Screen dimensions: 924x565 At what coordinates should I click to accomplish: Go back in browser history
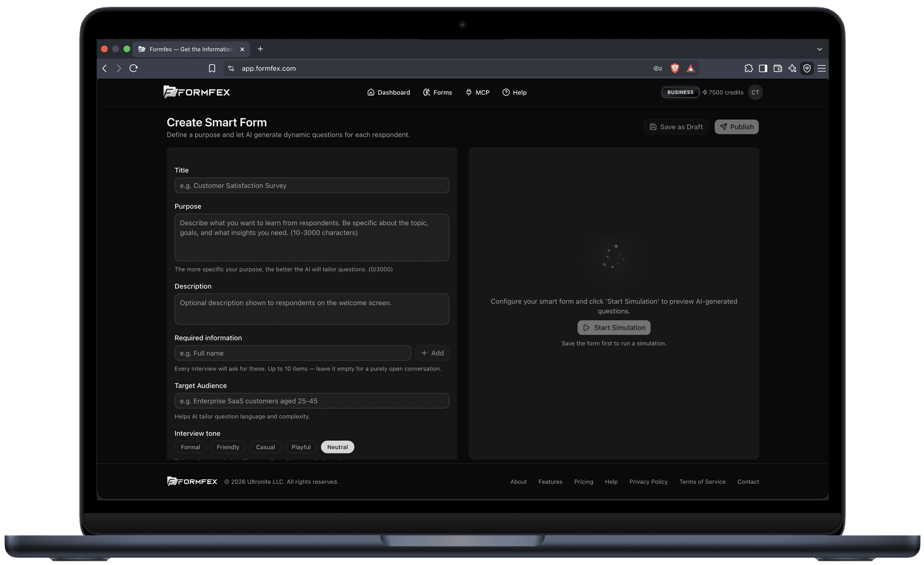pyautogui.click(x=105, y=69)
